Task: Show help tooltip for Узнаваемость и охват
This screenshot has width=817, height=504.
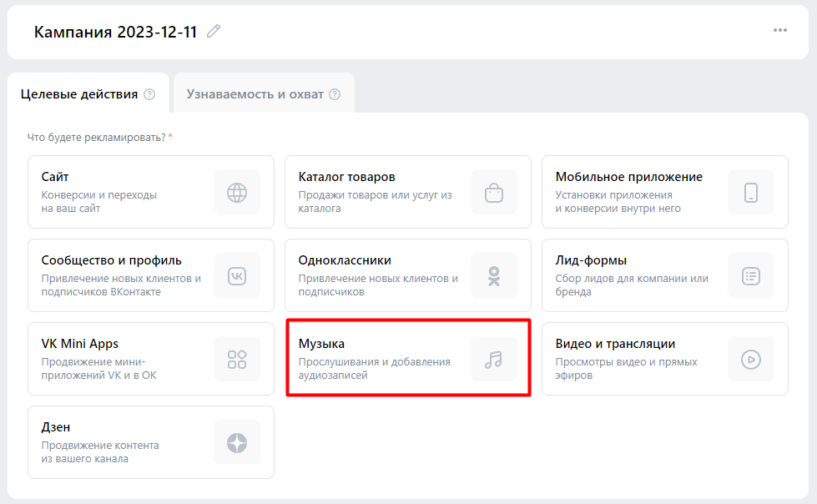Action: click(335, 94)
